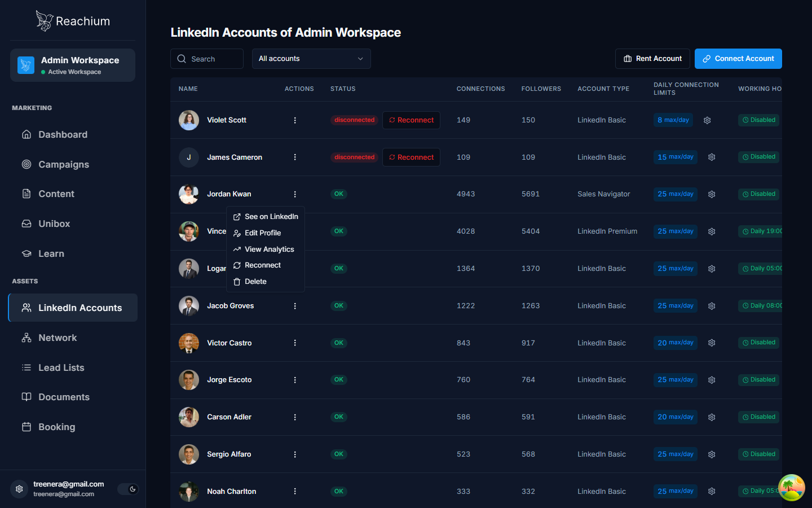Click Jordan Kwan's profile avatar
The image size is (812, 508).
coord(189,194)
